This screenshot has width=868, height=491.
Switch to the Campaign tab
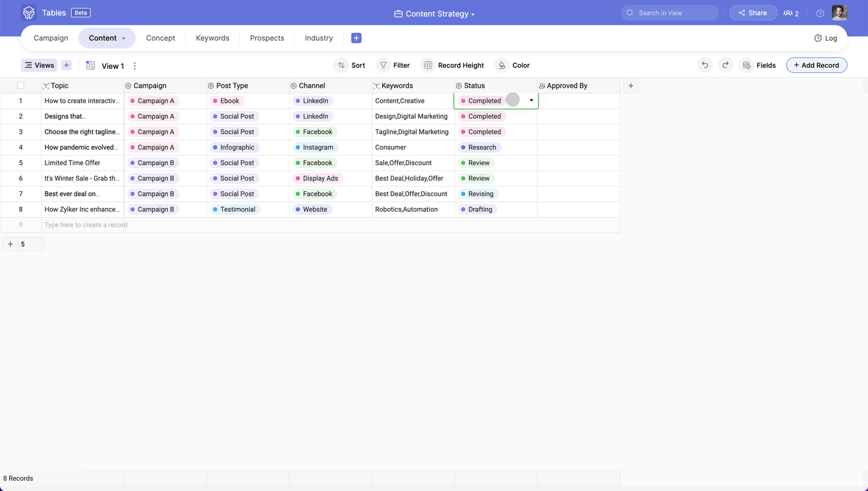[51, 38]
